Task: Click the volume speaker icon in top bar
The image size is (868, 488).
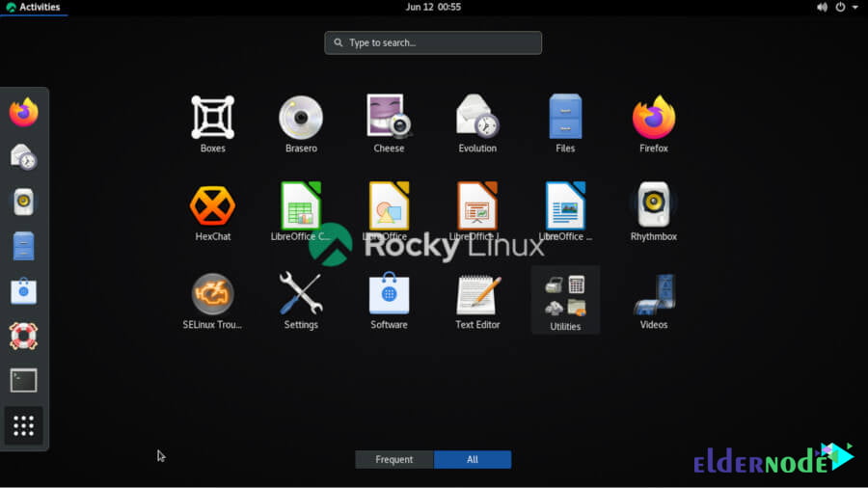Action: point(822,7)
